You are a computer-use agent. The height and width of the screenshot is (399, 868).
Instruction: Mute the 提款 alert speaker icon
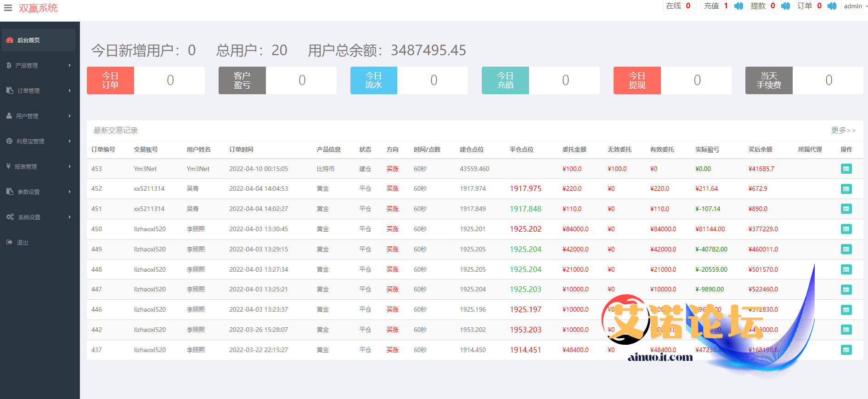[x=785, y=6]
